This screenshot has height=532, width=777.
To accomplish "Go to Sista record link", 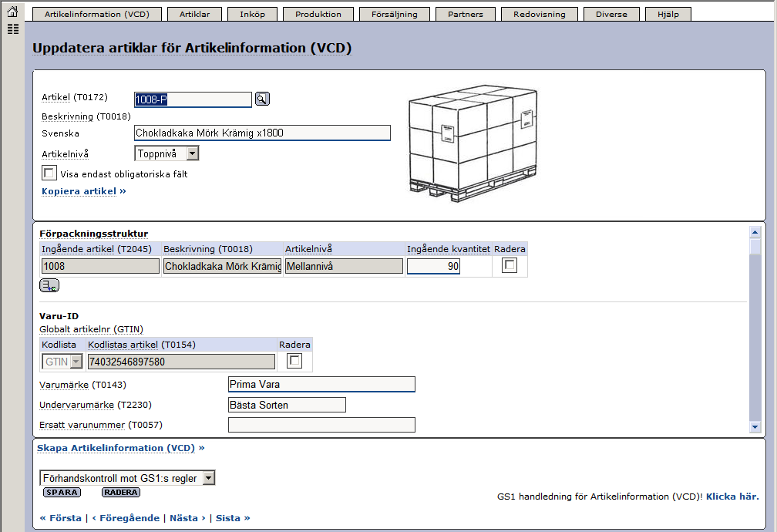I will point(233,518).
